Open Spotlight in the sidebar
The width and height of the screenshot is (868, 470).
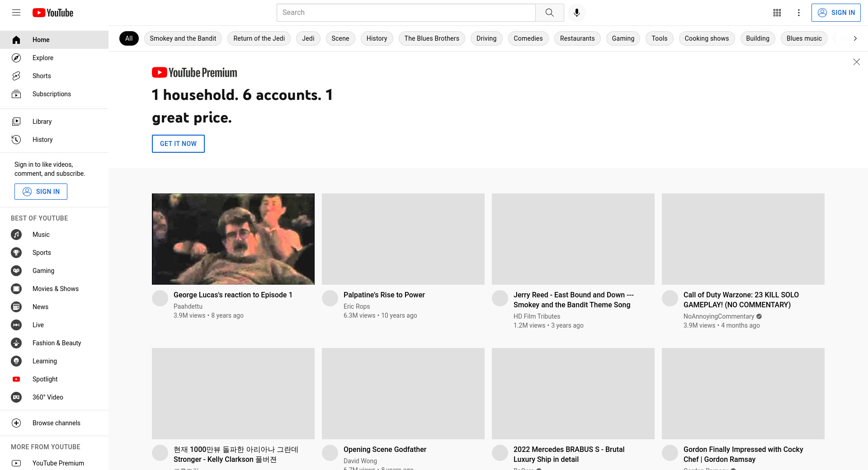click(54, 379)
